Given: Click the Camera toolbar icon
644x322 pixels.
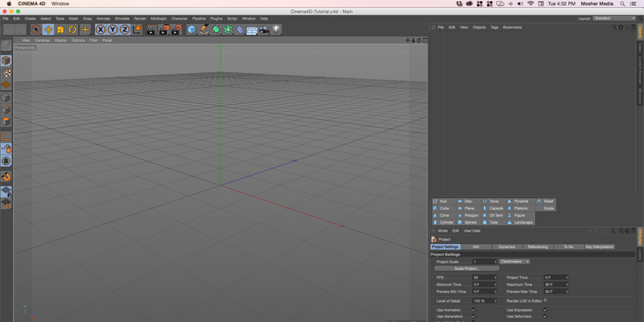Looking at the screenshot, I should point(264,30).
